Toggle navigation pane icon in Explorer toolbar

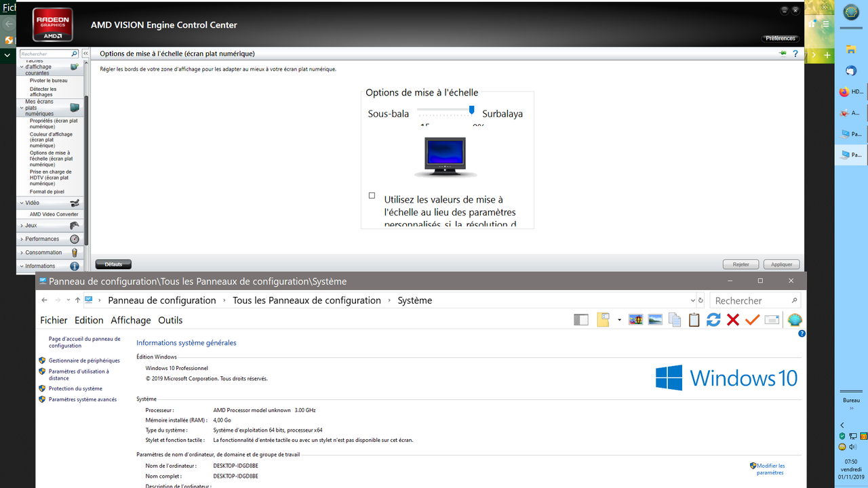point(581,320)
